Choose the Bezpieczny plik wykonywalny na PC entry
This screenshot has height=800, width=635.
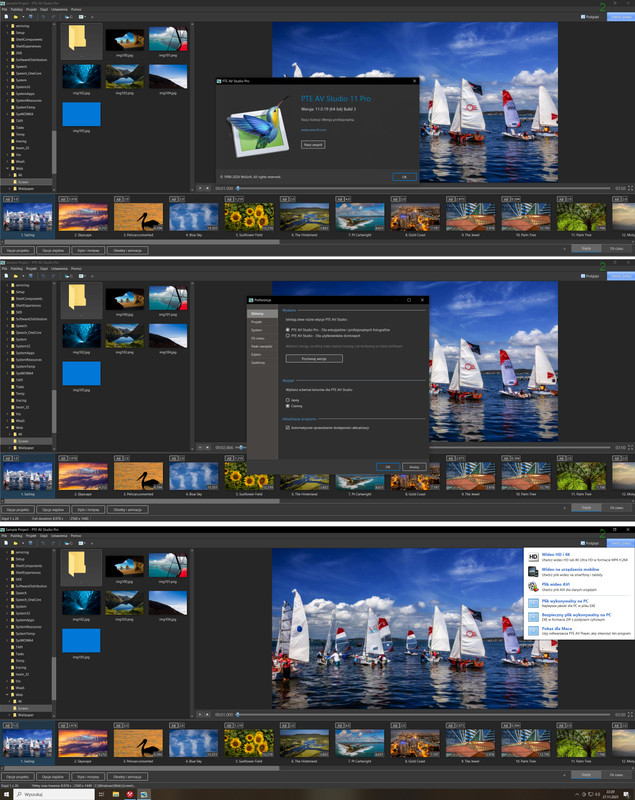(x=579, y=617)
